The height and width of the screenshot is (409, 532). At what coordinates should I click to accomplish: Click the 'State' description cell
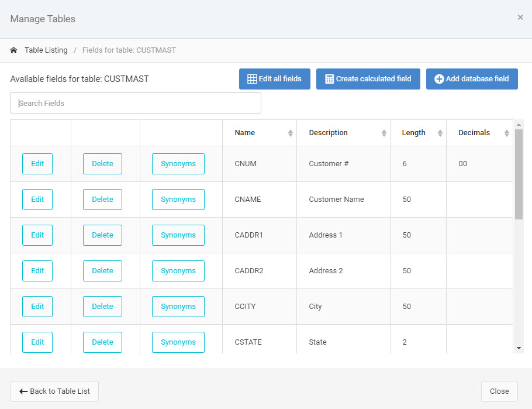(343, 340)
